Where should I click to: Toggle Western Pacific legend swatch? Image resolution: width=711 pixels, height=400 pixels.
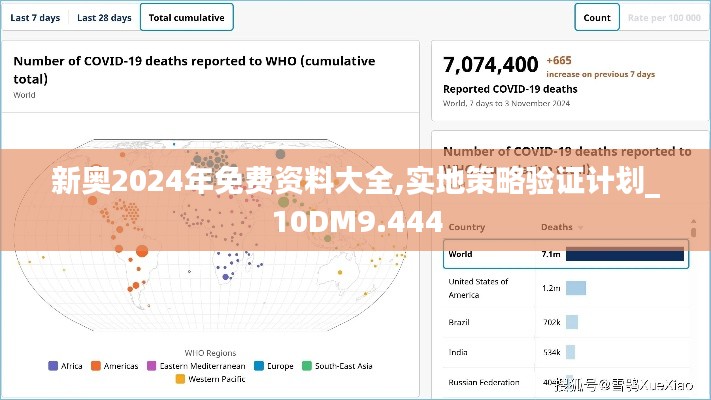pos(180,379)
